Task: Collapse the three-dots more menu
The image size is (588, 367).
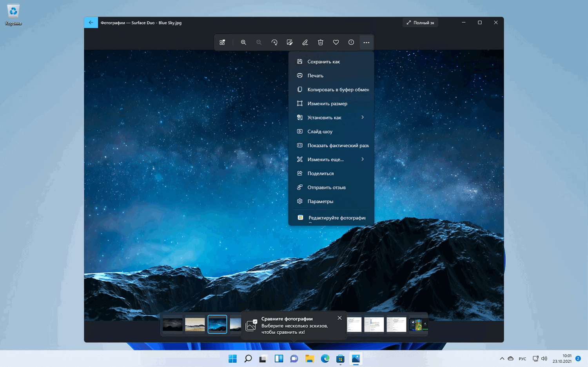Action: click(366, 42)
